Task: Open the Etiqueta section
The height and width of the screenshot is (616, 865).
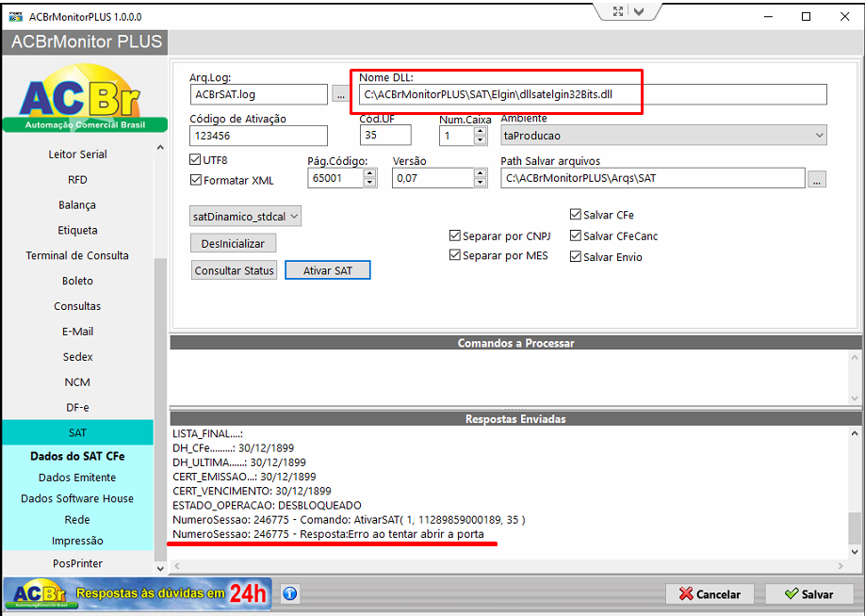Action: pos(78,231)
